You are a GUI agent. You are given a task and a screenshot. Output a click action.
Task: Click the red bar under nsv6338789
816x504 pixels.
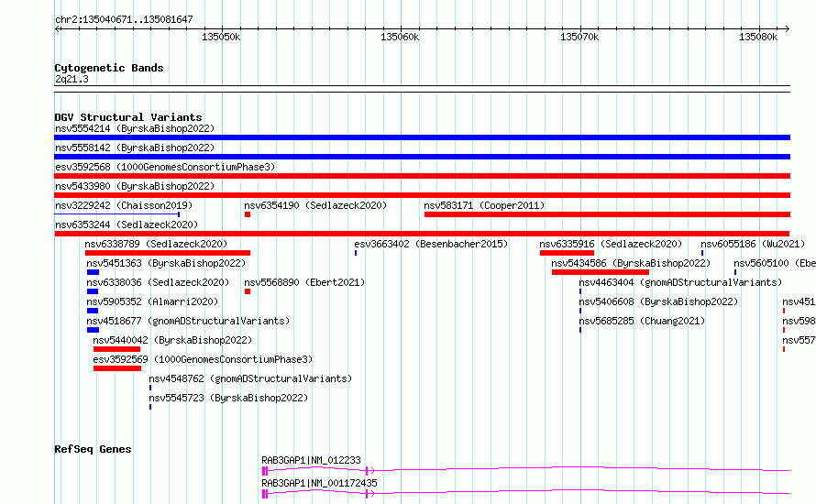pyautogui.click(x=168, y=253)
